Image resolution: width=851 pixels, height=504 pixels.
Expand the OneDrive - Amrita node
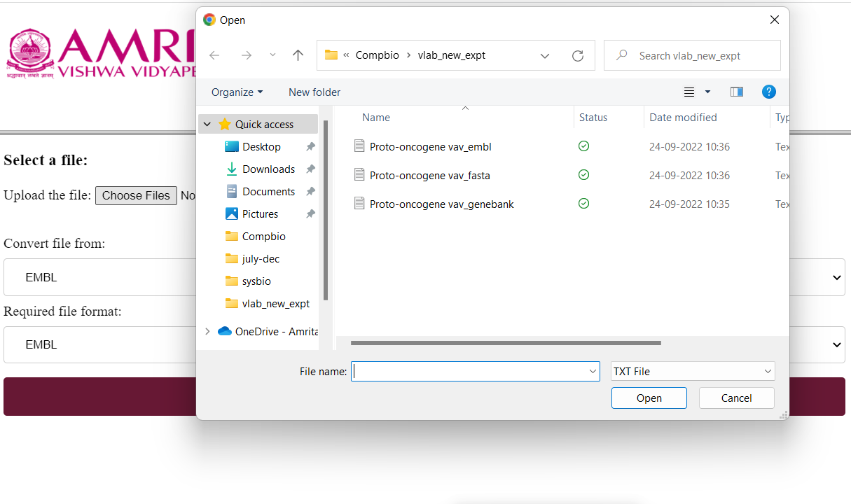click(x=207, y=331)
